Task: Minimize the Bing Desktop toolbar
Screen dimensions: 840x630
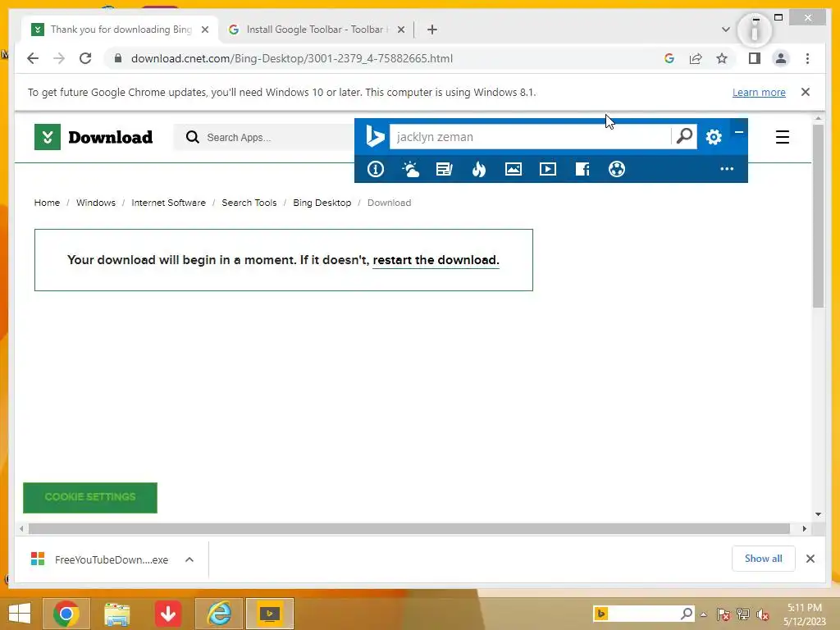Action: tap(739, 132)
